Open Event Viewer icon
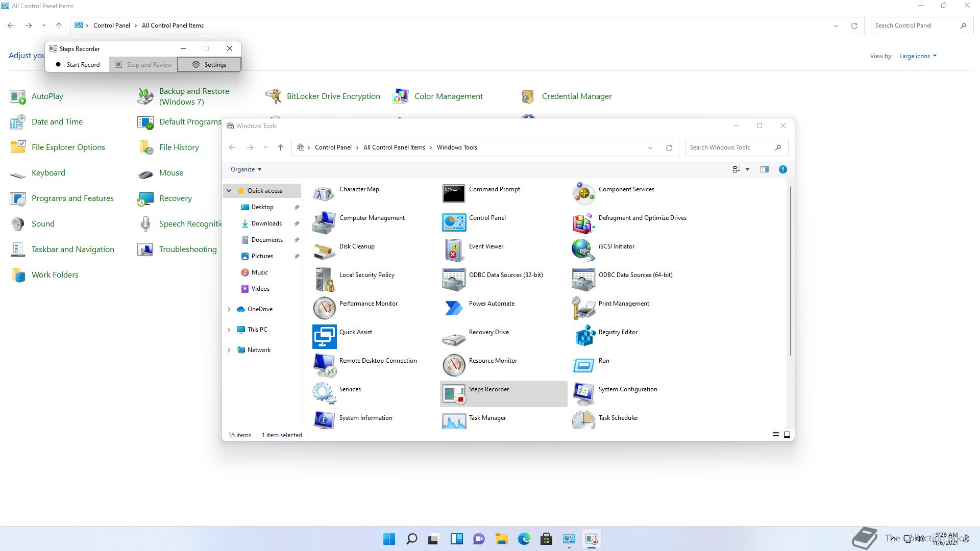980x551 pixels. pos(454,251)
